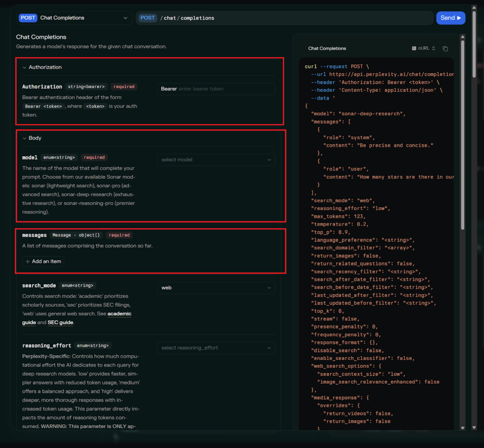
Task: Click the POST badge in the endpoint selector
Action: [x=28, y=18]
